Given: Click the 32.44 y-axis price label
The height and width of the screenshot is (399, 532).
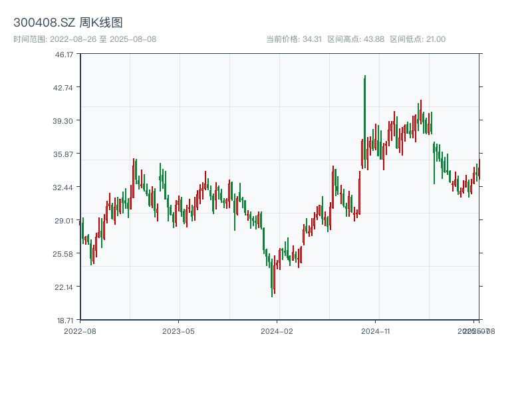Looking at the screenshot, I should tap(65, 188).
